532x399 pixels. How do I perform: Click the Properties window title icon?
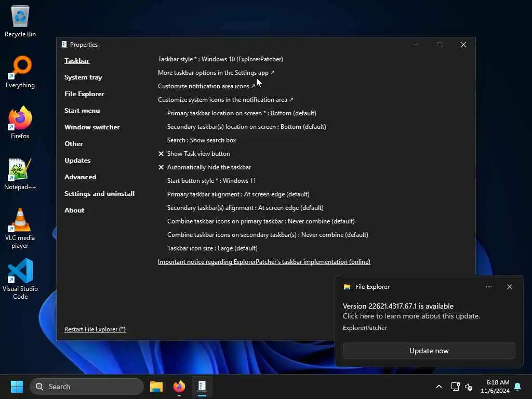[64, 45]
